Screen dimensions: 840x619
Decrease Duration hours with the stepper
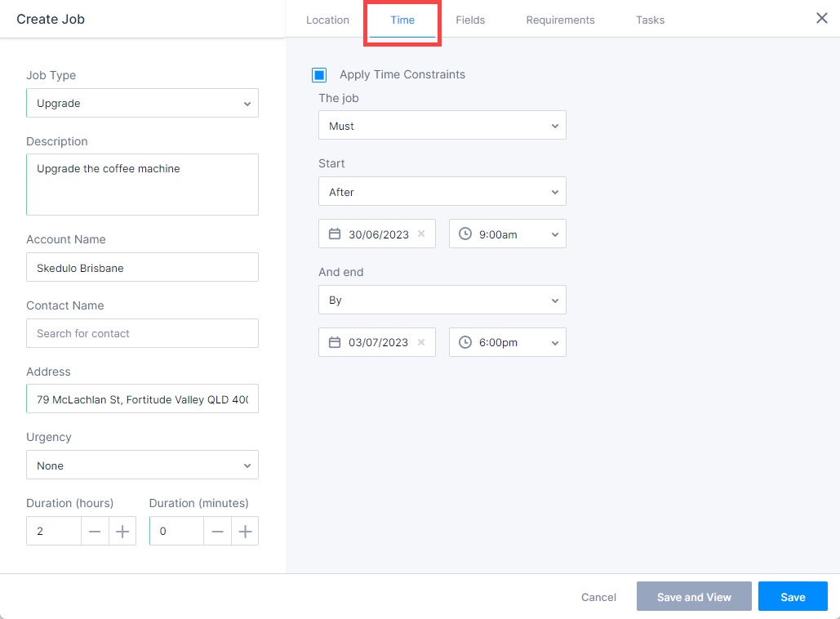[94, 531]
